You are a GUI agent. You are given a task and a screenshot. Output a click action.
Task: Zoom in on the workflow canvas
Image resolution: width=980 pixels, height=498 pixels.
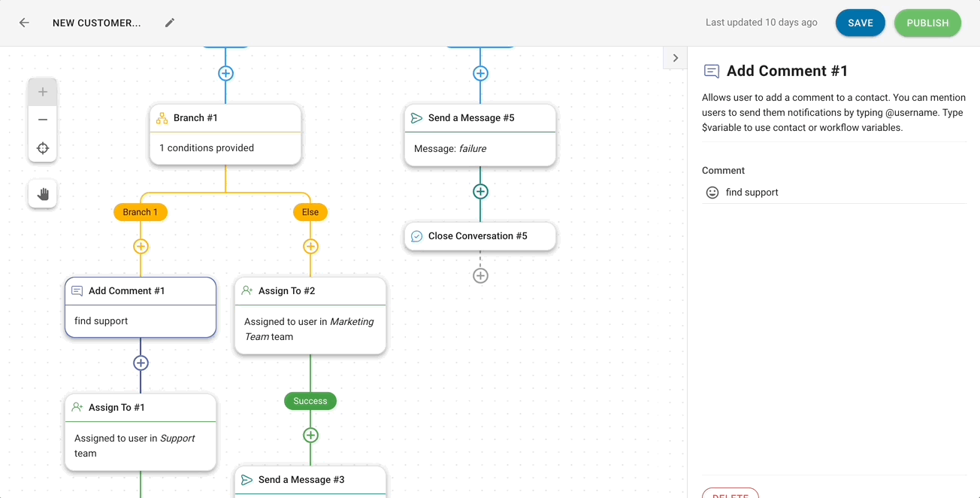43,92
